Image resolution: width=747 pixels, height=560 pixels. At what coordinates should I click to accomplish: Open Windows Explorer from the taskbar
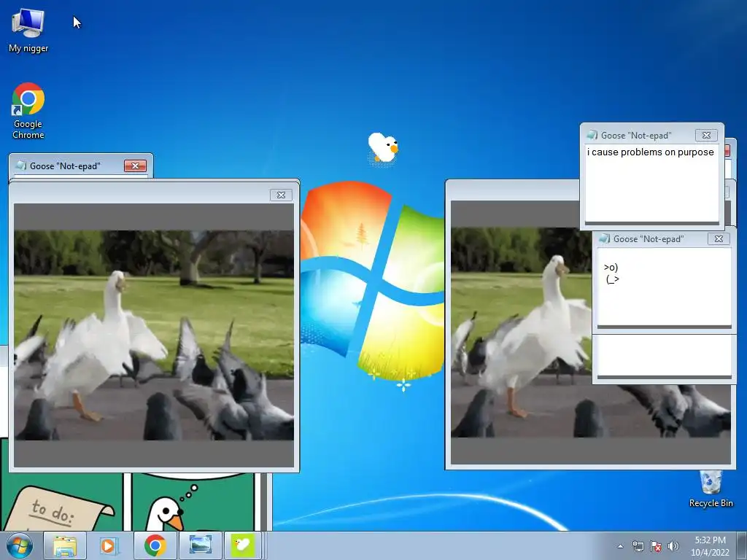(x=65, y=545)
